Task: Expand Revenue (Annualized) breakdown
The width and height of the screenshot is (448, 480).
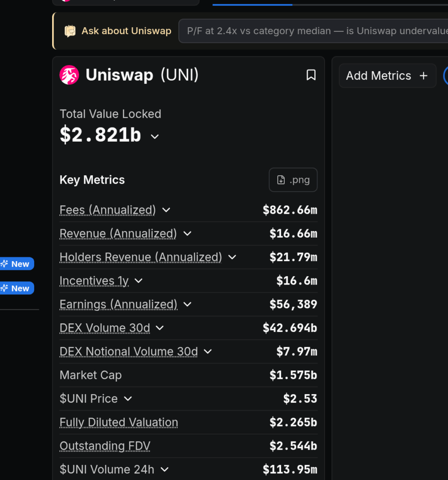Action: (x=187, y=233)
